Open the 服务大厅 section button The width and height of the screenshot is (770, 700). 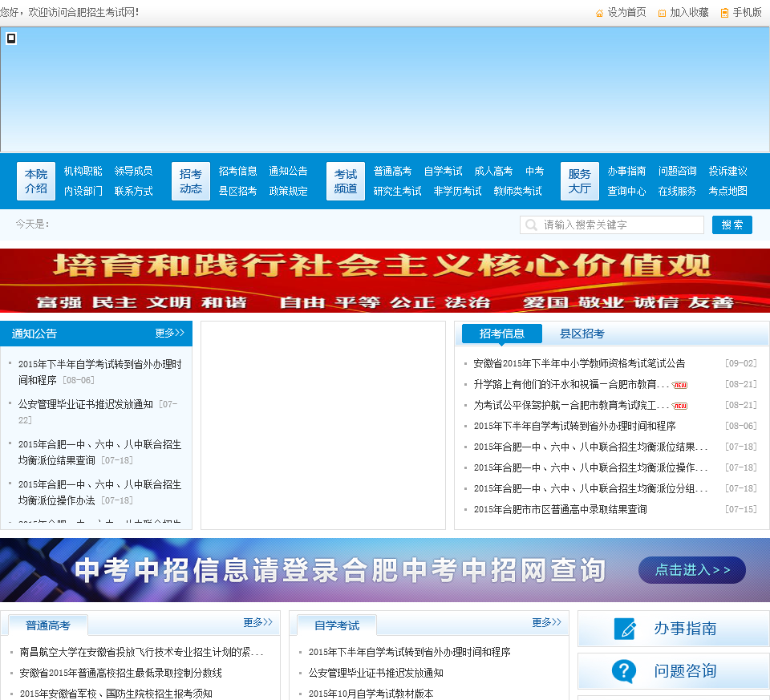click(580, 181)
